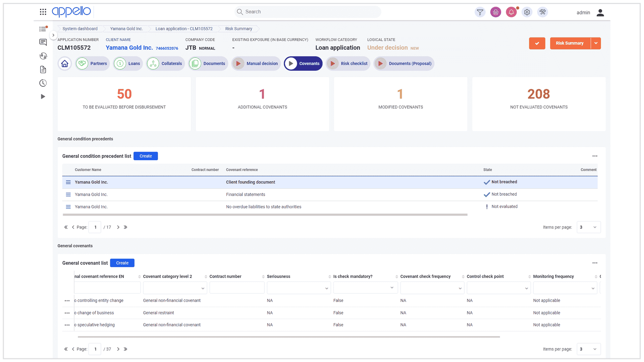This screenshot has width=644, height=362.
Task: Switch to the Documents step
Action: click(208, 64)
